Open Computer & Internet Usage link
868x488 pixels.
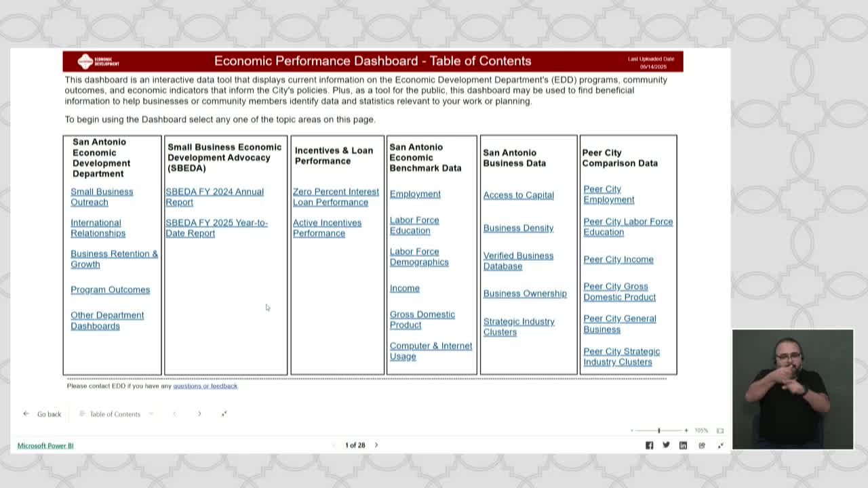pyautogui.click(x=431, y=351)
